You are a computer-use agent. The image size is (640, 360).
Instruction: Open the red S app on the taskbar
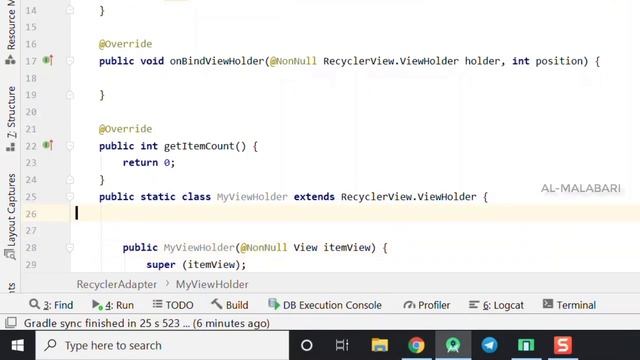tap(563, 345)
